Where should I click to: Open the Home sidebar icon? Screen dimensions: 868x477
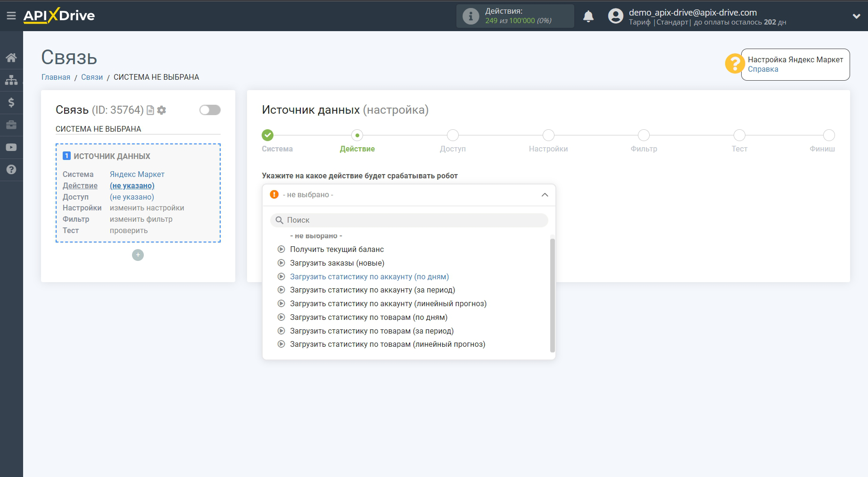click(11, 58)
